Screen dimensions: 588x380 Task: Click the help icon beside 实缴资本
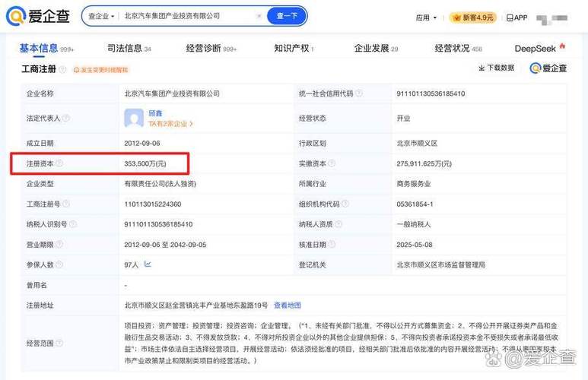[332, 163]
